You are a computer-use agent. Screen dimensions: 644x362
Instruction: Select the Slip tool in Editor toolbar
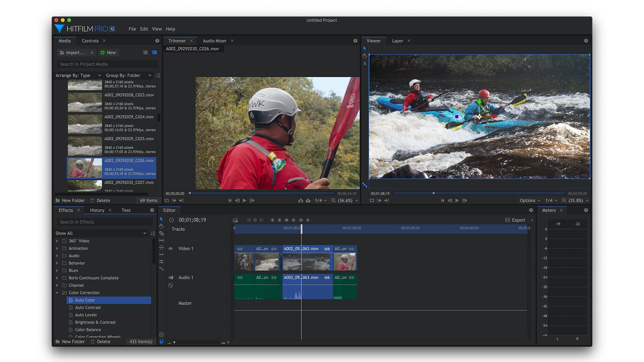[161, 240]
